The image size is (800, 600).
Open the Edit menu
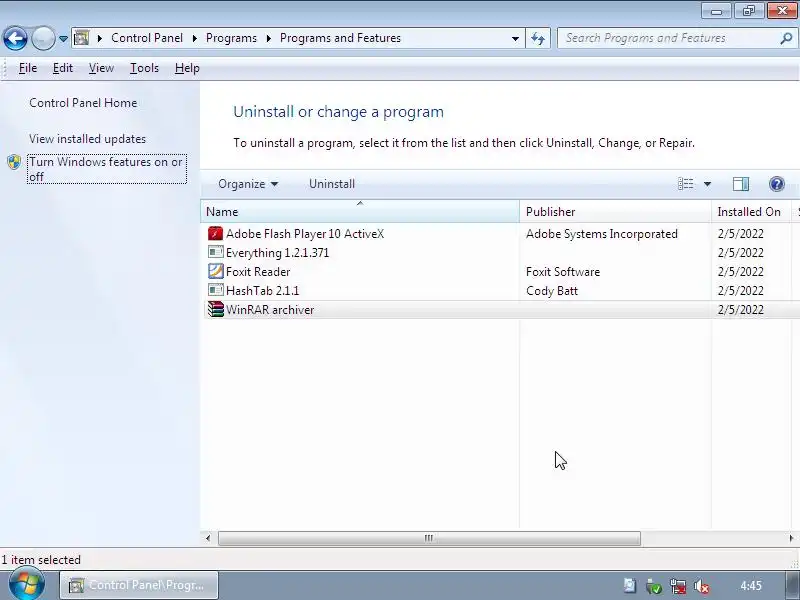pyautogui.click(x=63, y=68)
